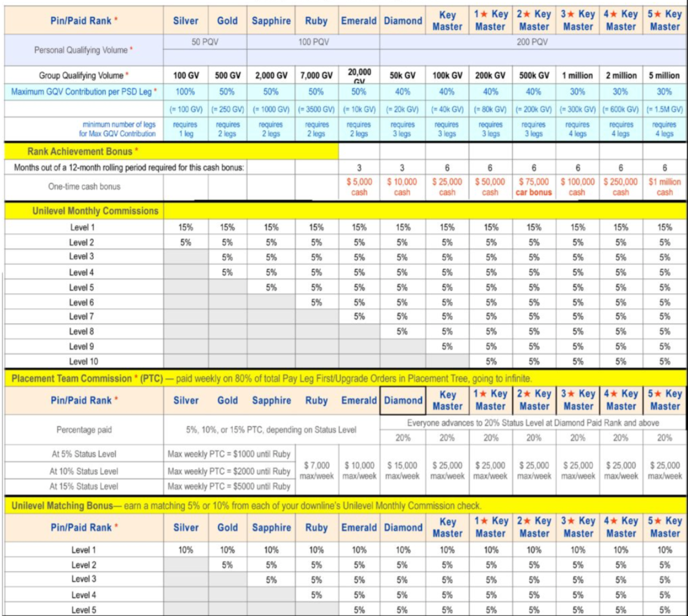Click Max weekly PTC = $5000 until Ruby
Image resolution: width=688 pixels, height=616 pixels.
[x=229, y=486]
